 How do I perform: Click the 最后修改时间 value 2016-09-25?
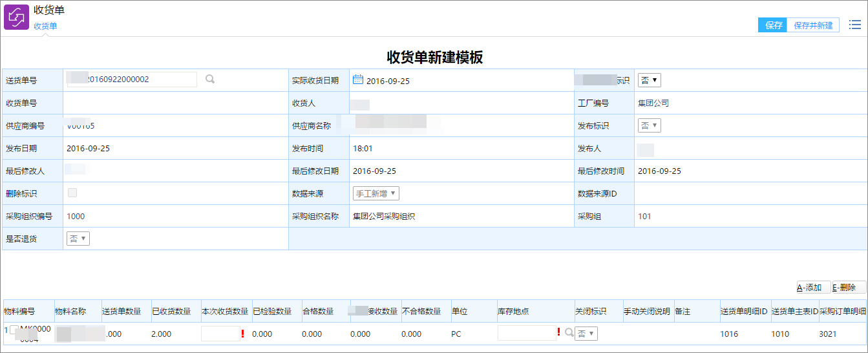coord(659,171)
